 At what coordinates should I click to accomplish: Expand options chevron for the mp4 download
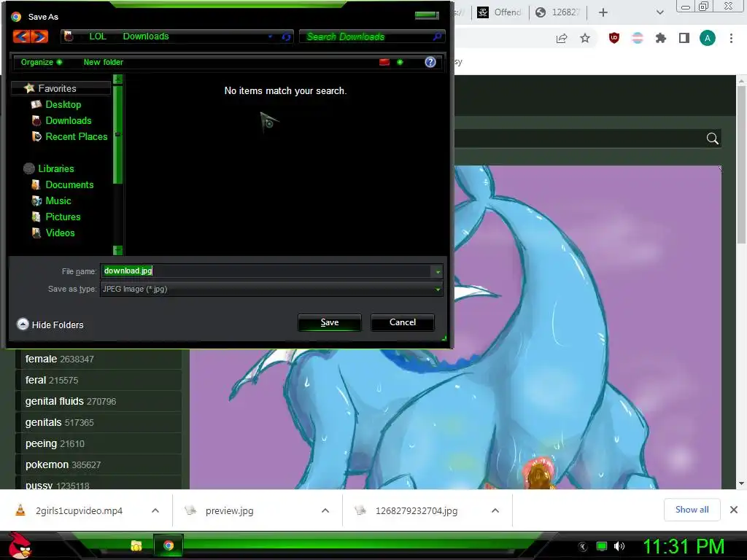click(x=155, y=510)
